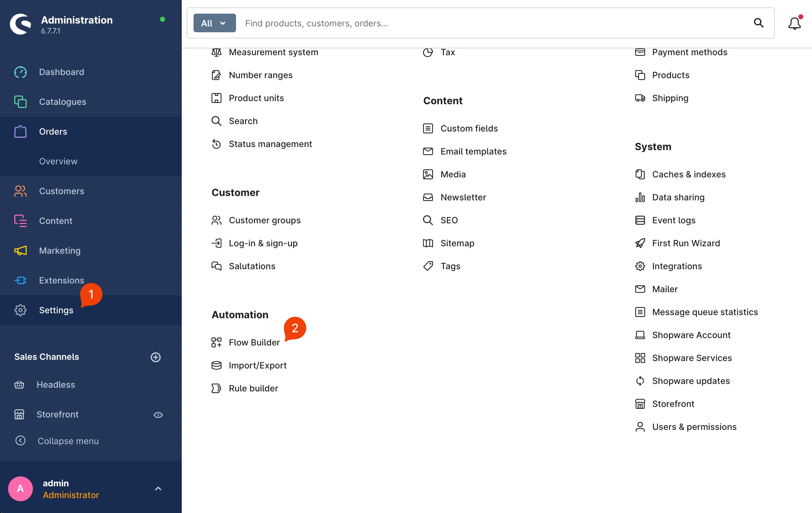The image size is (812, 513).
Task: Open the Settings menu item
Action: coord(56,310)
